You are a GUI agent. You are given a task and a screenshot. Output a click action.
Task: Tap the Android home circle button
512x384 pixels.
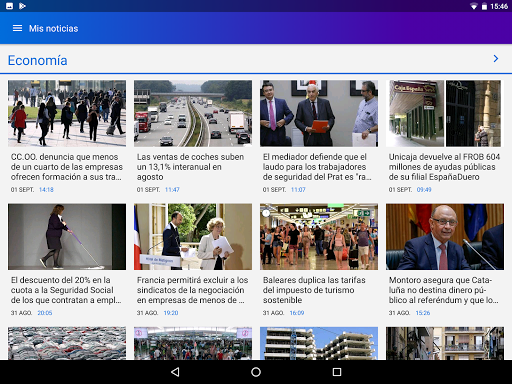(256, 372)
